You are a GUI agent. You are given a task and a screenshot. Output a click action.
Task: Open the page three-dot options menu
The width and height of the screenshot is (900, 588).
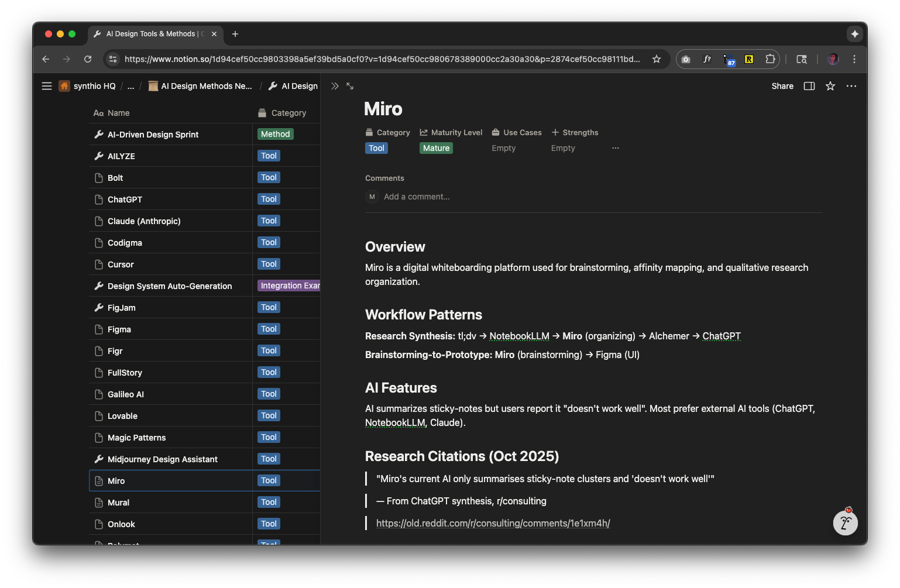(x=851, y=86)
